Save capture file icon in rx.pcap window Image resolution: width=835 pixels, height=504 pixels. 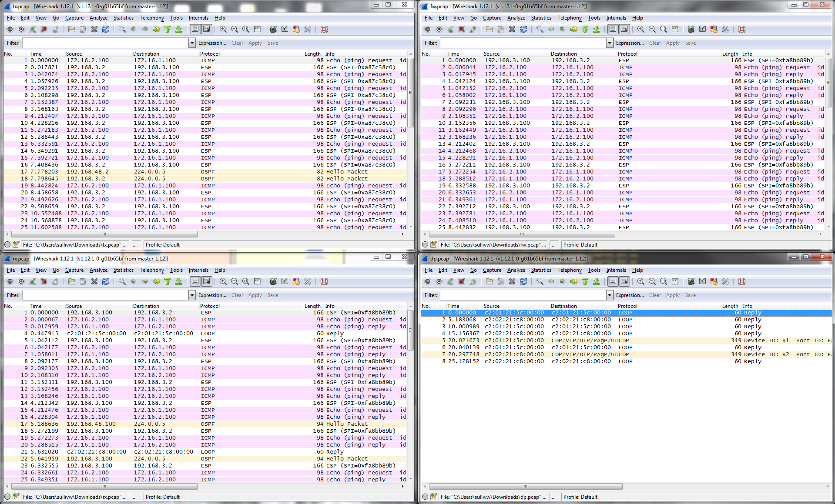[x=83, y=281]
